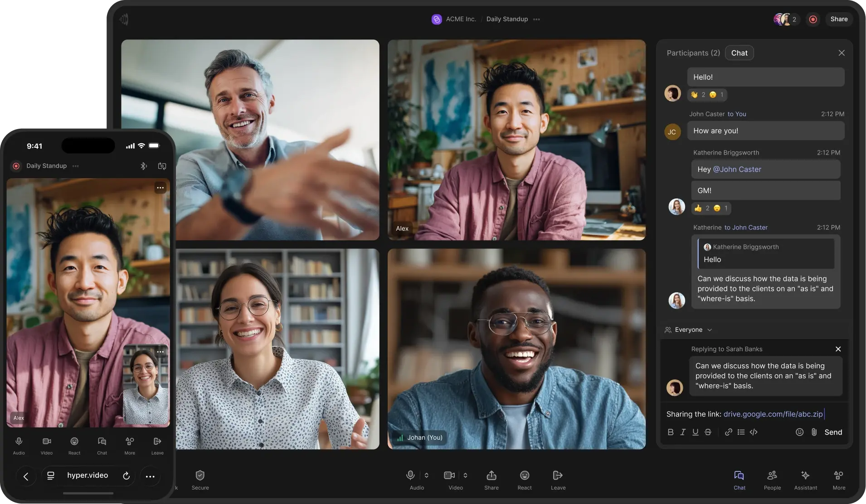Dismiss the Replying to Sarah Banks preview
Screen dimensions: 866x504
point(838,349)
